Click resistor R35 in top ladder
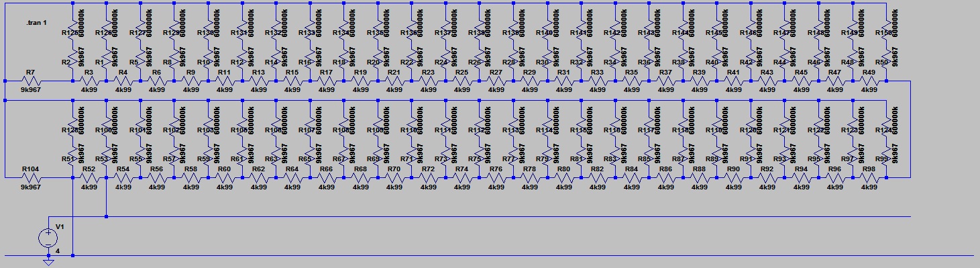Screen dimensions: 980x268 [x=632, y=81]
